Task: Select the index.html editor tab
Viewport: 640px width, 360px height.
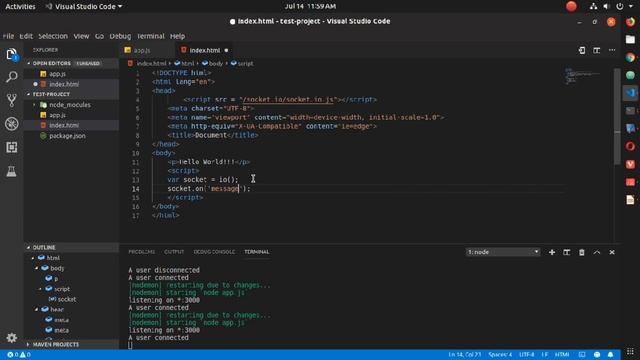Action: [x=205, y=50]
